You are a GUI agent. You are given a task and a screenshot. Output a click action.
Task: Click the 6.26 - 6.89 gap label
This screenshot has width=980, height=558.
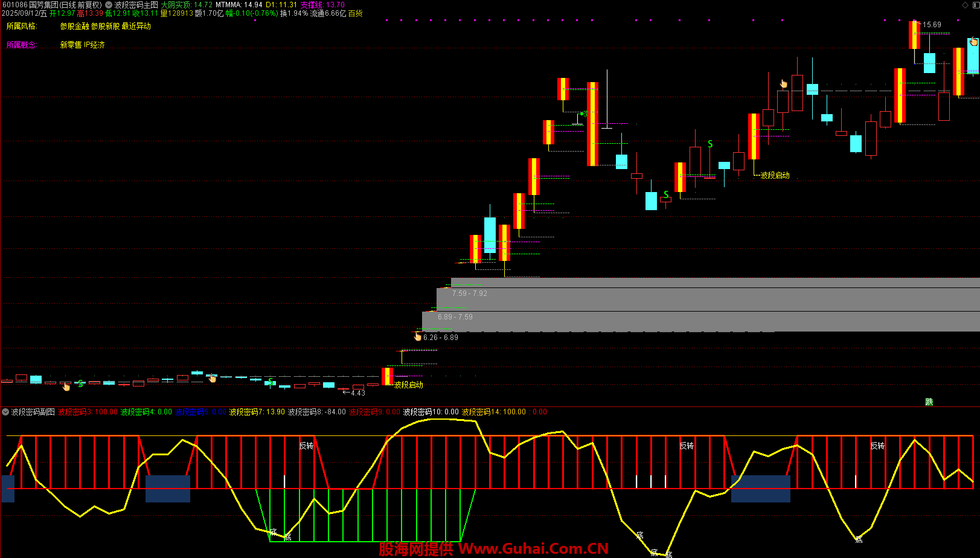[441, 338]
